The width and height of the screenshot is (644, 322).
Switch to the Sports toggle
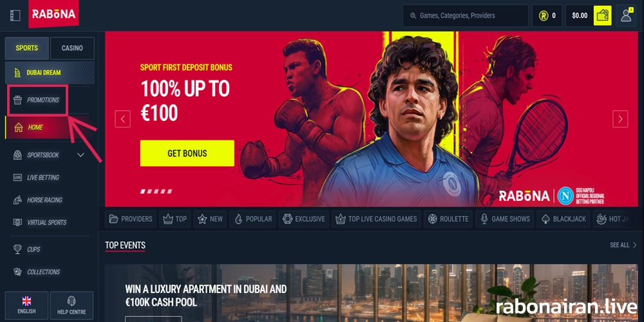coord(26,48)
